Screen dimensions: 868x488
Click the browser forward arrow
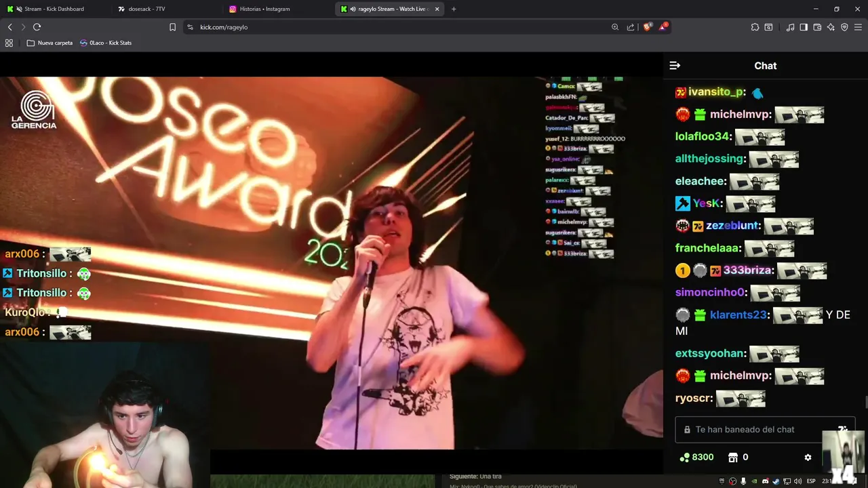[x=23, y=27]
